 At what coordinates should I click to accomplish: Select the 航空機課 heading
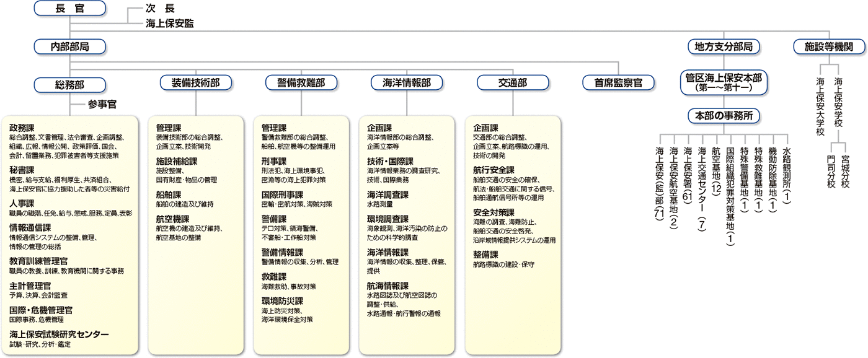click(172, 219)
